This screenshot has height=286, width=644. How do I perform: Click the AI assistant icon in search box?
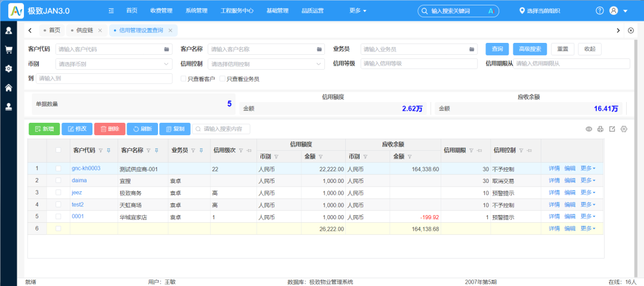coord(490,11)
